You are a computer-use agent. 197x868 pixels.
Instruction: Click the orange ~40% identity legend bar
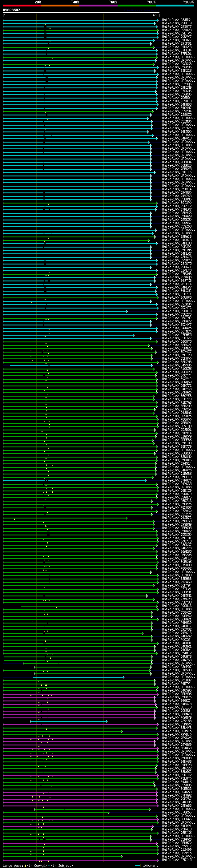click(x=60, y=6)
